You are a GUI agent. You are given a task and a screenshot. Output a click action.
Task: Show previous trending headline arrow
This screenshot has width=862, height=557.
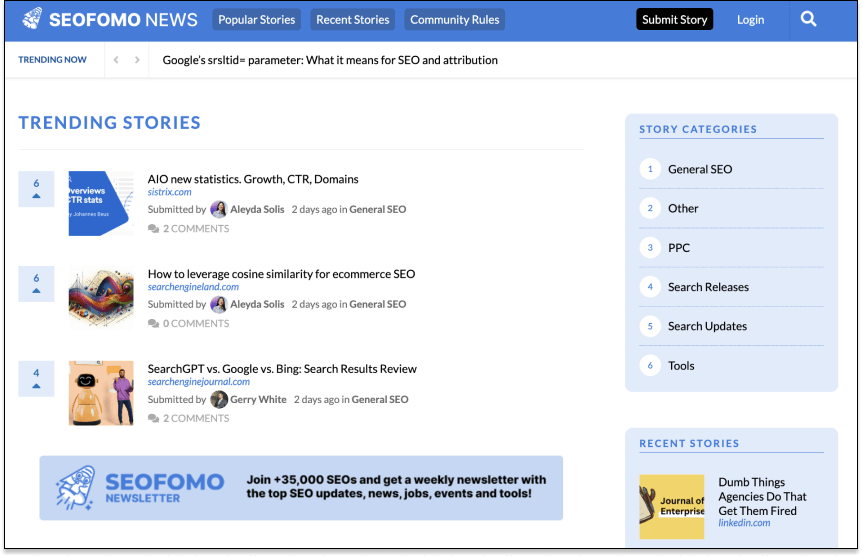[x=116, y=60]
